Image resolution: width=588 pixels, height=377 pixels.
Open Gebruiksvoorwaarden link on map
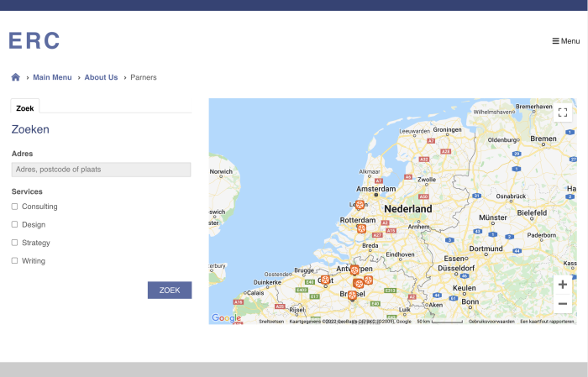point(491,322)
